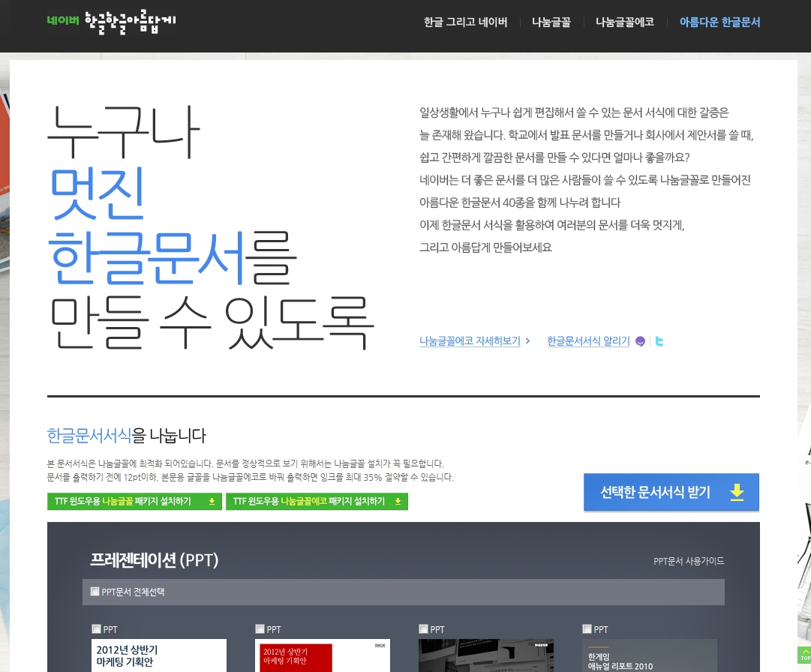Share via the Twitter bird icon

coord(659,341)
